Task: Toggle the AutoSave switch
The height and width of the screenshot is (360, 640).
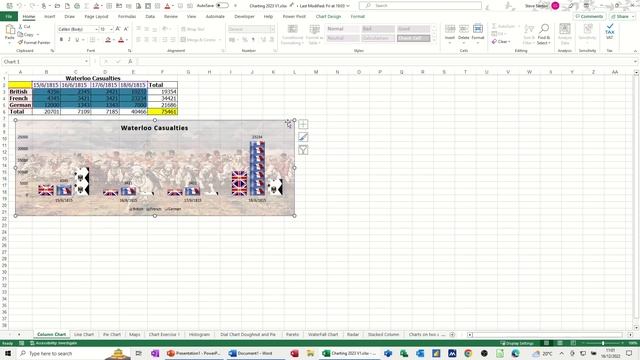Action: tap(222, 6)
